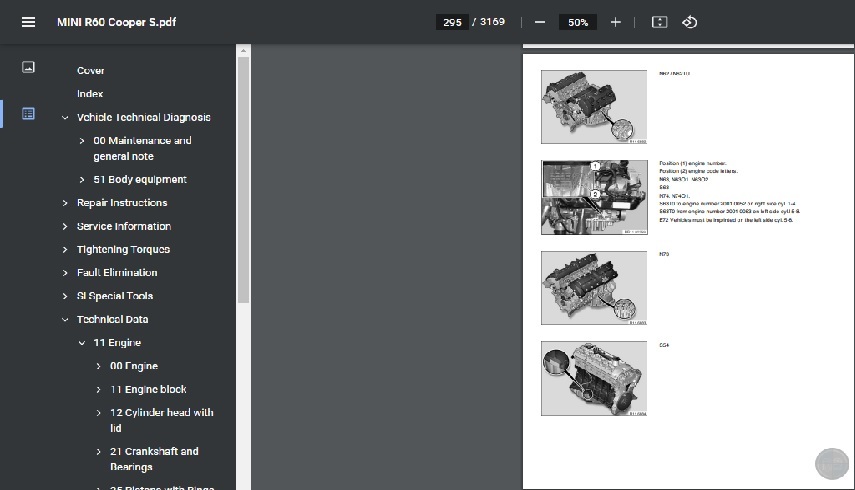
Task: Edit the zoom level field showing 50%
Action: [578, 22]
